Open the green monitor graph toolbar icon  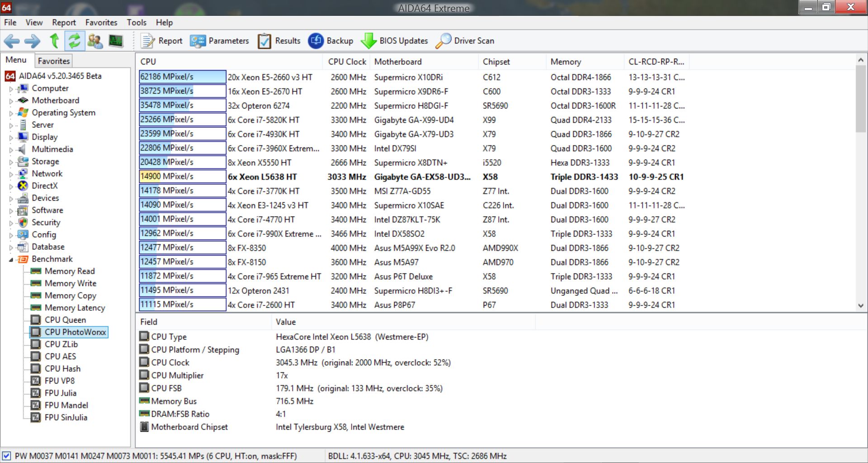pos(116,41)
